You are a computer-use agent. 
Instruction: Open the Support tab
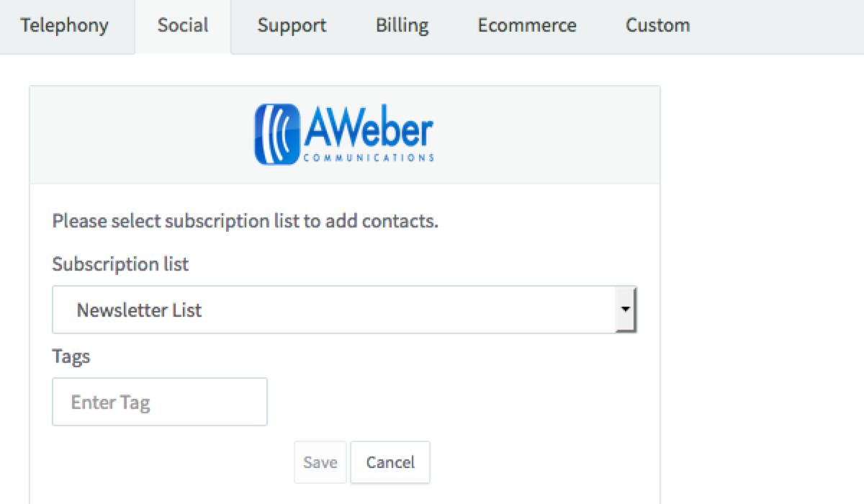coord(292,26)
